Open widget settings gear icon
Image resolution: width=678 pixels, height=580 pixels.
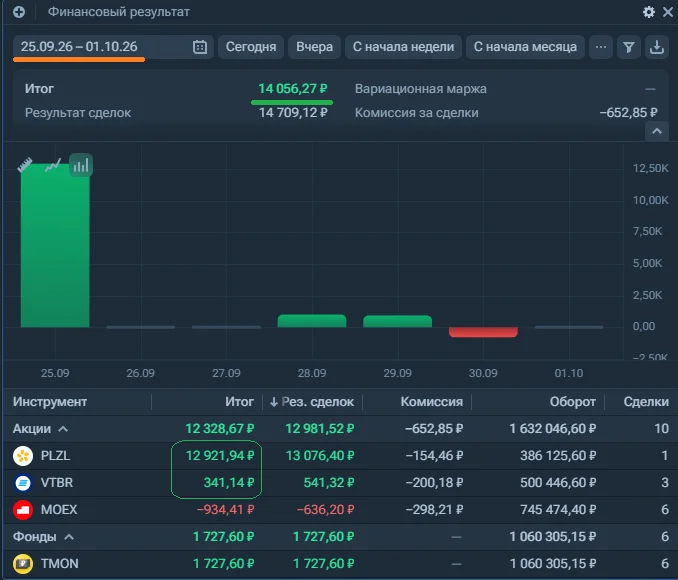[649, 12]
